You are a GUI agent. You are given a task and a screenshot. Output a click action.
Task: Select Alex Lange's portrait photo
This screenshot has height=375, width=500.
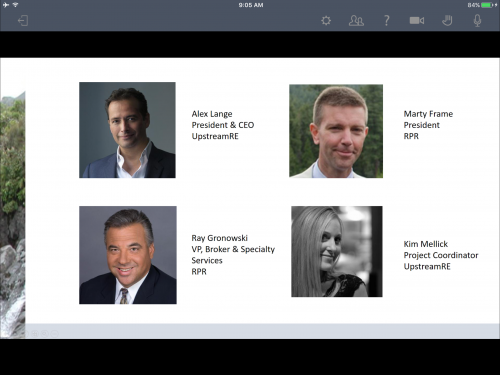click(x=127, y=130)
